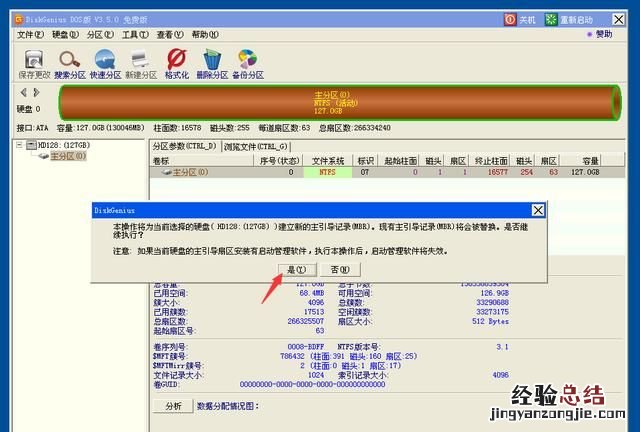Click the Save Changes (保存更改) toolbar icon
The image size is (640, 432).
(x=34, y=63)
